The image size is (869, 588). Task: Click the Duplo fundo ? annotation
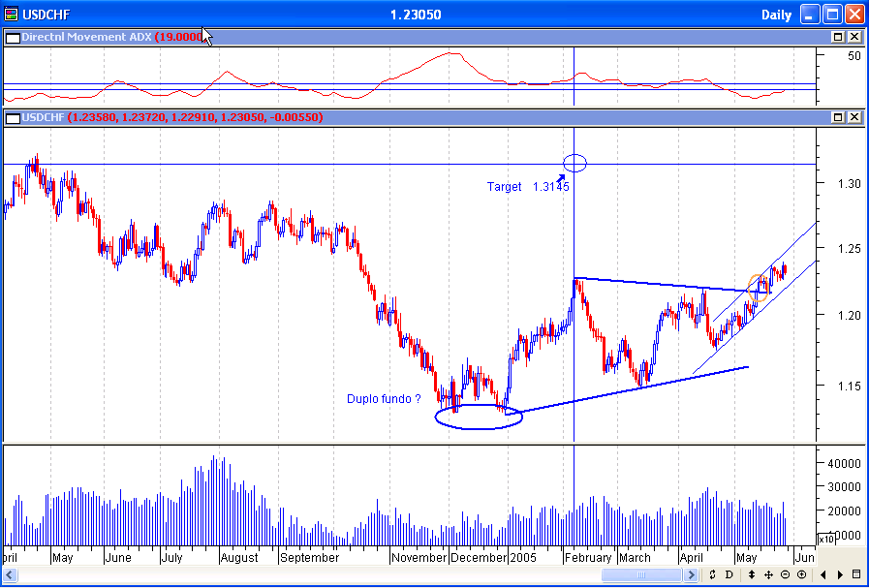click(x=382, y=398)
